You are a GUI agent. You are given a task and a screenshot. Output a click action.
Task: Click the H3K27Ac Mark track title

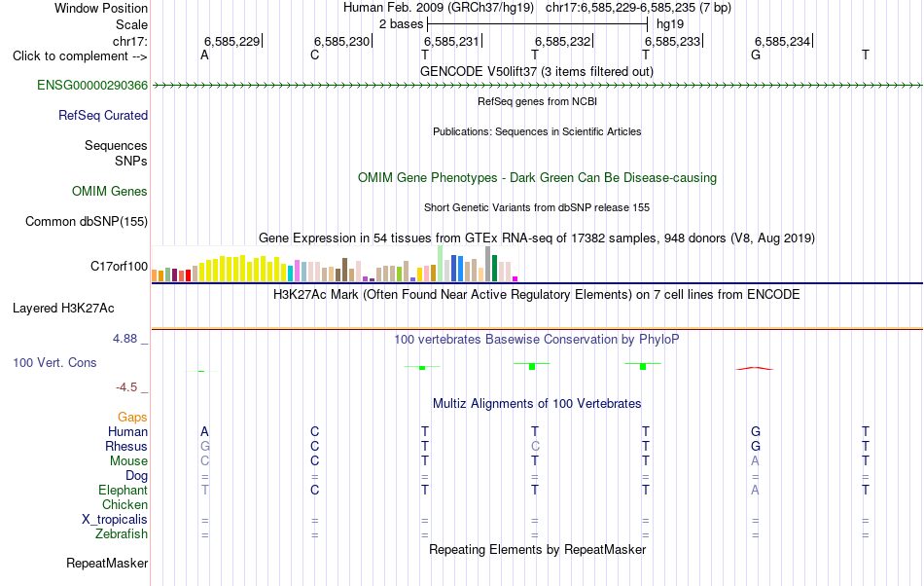[x=537, y=294]
